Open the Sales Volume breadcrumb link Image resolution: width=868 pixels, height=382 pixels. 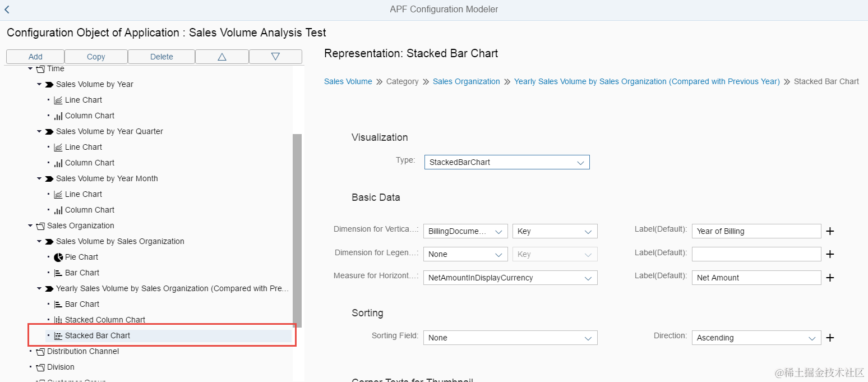click(348, 81)
